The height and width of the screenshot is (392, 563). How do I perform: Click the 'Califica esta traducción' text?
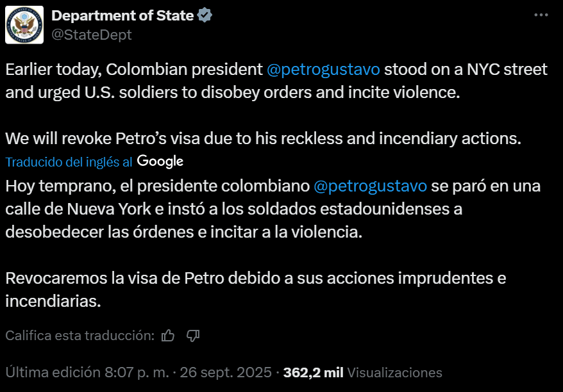click(x=80, y=335)
